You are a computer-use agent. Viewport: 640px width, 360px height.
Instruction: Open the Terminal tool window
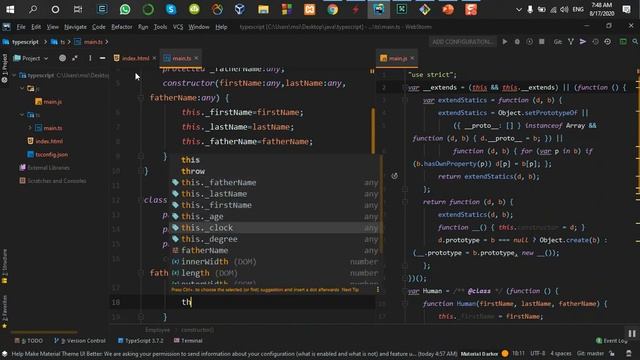(188, 340)
